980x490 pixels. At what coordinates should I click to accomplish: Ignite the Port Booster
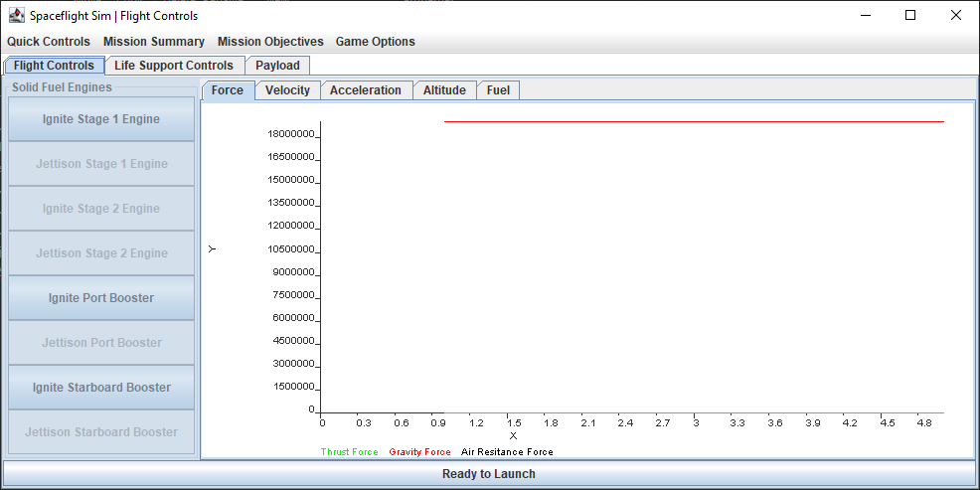click(101, 297)
